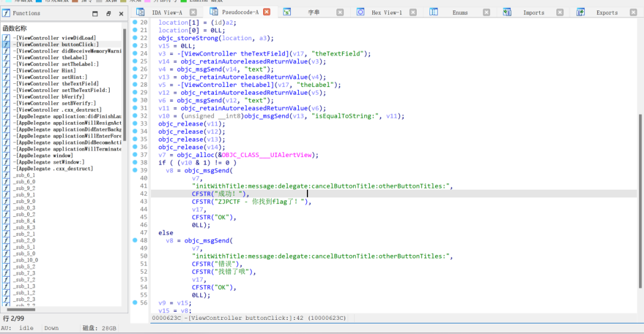Click the Exports tab icon

(x=581, y=12)
